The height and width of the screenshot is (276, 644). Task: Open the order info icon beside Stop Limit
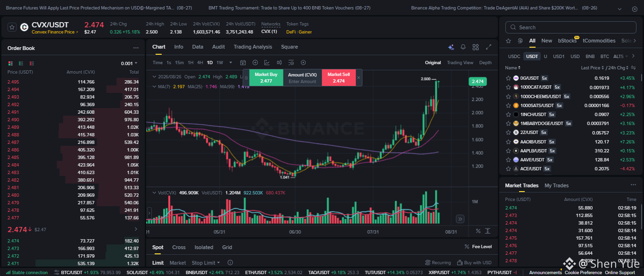click(230, 263)
